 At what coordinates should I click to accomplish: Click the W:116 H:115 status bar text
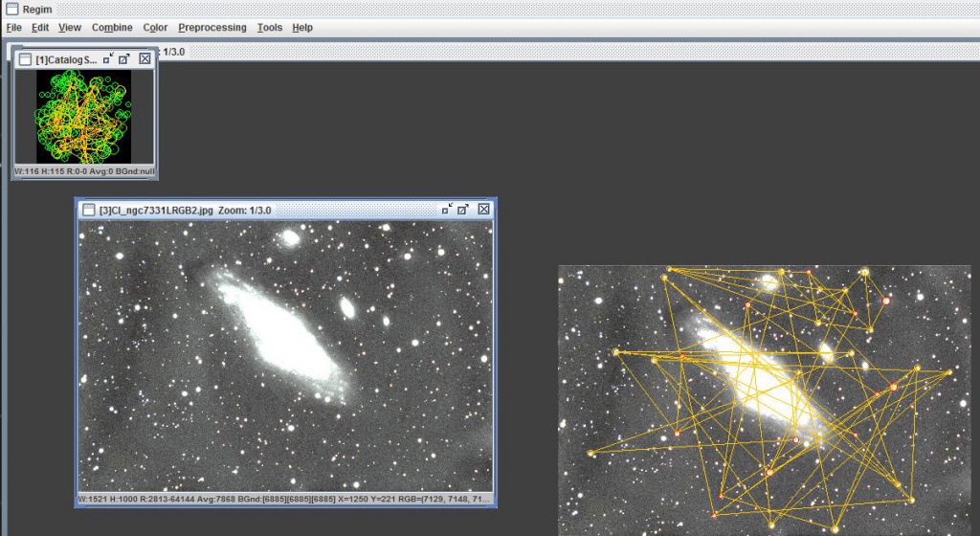[x=84, y=171]
